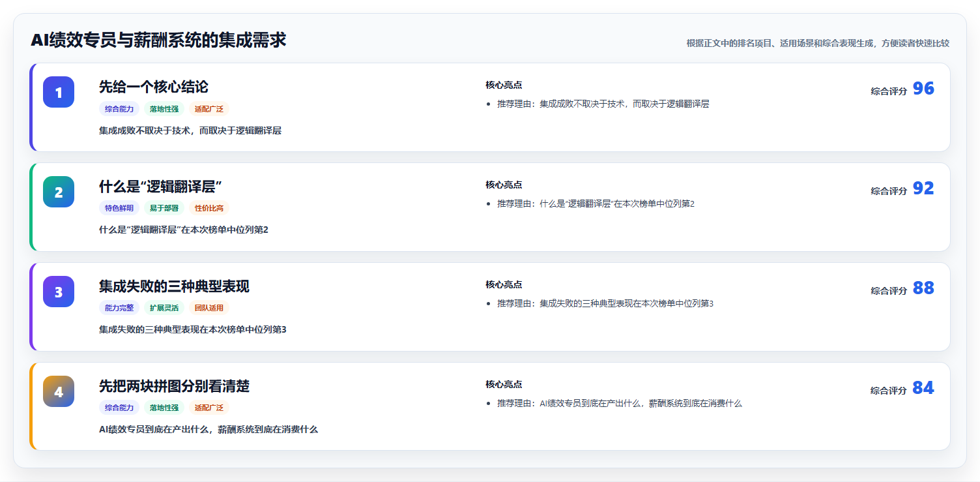980x482 pixels.
Task: Click 核心亮点 heading in the rank 2 card
Action: [504, 185]
